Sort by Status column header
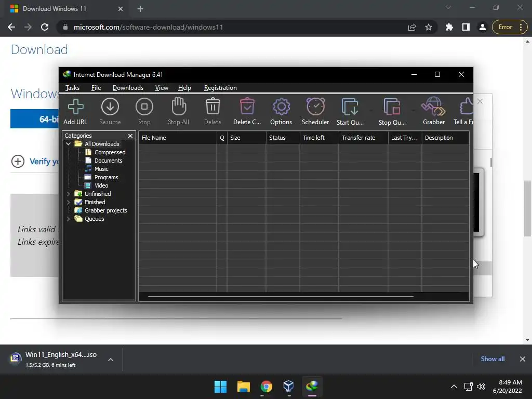This screenshot has height=399, width=532. [x=283, y=138]
